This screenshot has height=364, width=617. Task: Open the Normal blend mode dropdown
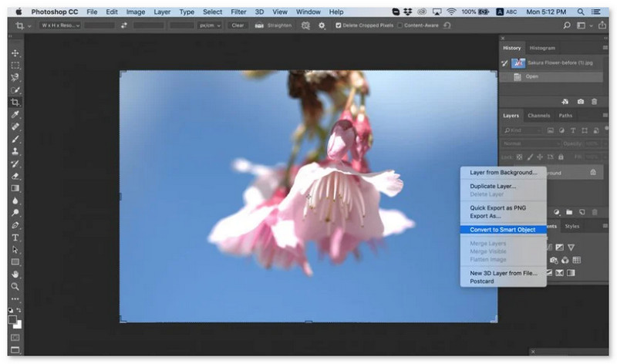click(531, 143)
